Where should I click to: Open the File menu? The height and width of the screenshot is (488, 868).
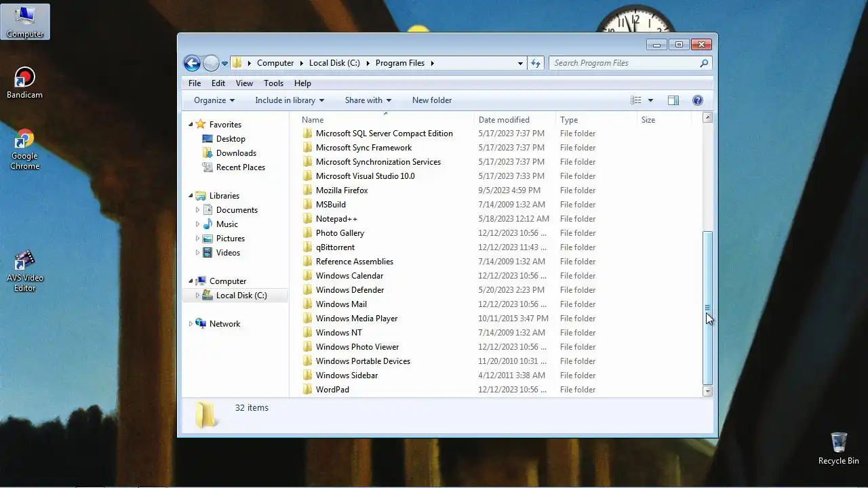pos(195,83)
